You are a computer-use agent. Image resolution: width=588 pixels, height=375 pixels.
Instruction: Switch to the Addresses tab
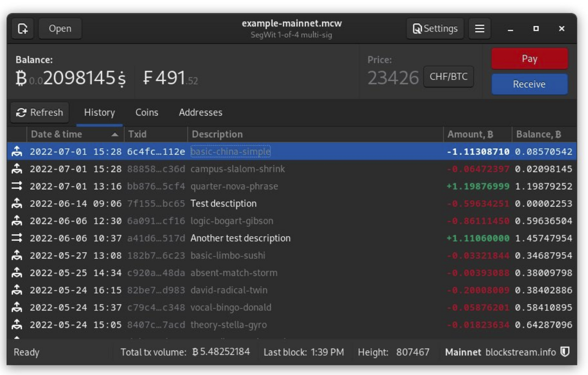[200, 113]
